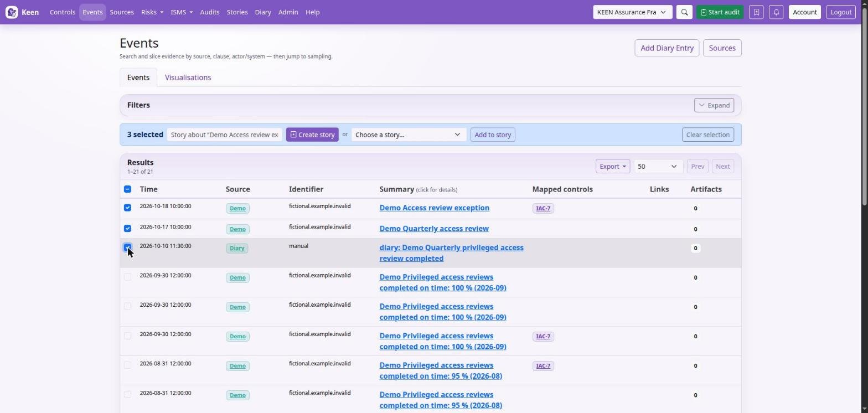868x413 pixels.
Task: Select the Events tab below the heading
Action: click(x=138, y=78)
